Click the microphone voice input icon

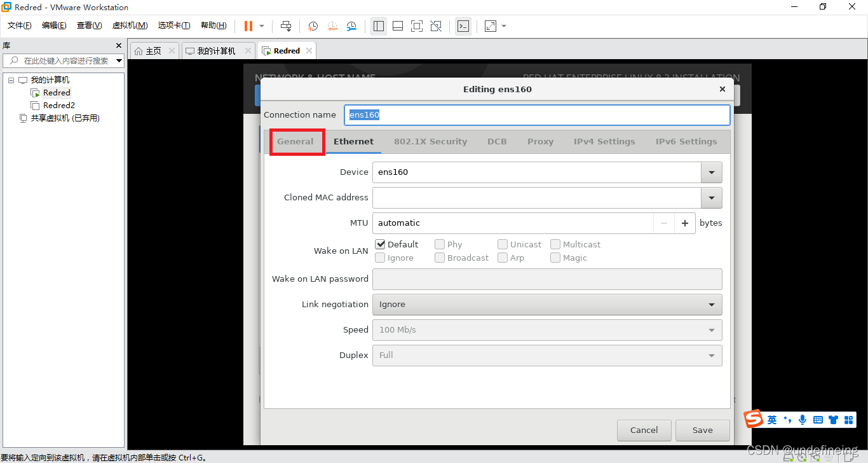[803, 420]
